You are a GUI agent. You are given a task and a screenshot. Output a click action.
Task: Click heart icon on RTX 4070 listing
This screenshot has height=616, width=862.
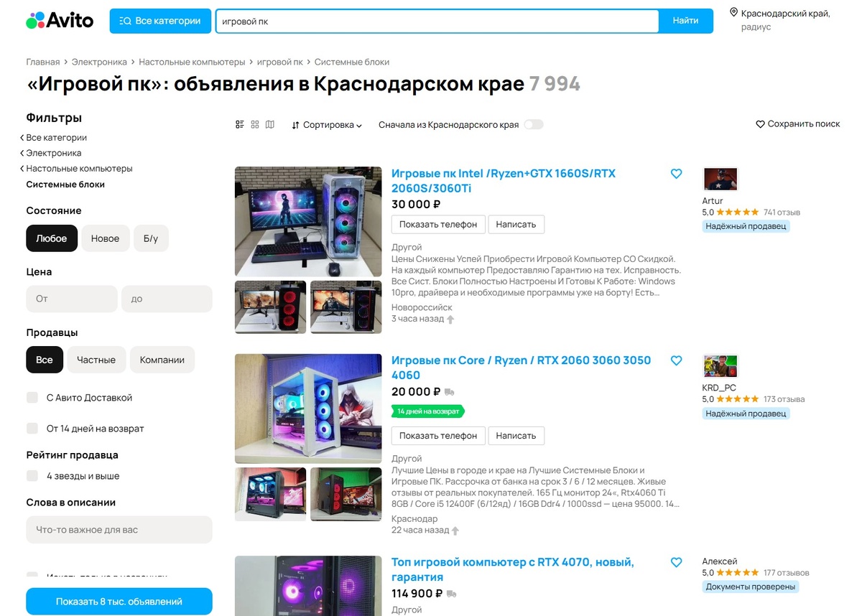676,562
